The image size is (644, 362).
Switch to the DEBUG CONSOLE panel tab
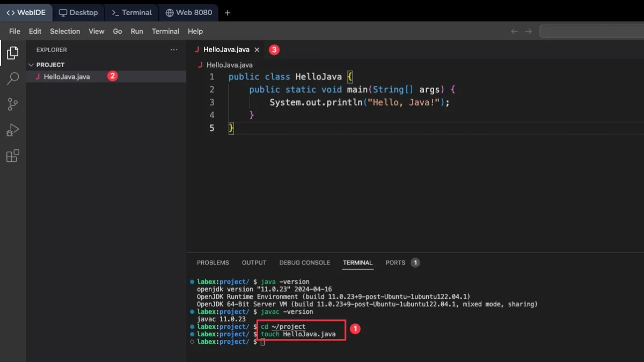click(x=305, y=263)
